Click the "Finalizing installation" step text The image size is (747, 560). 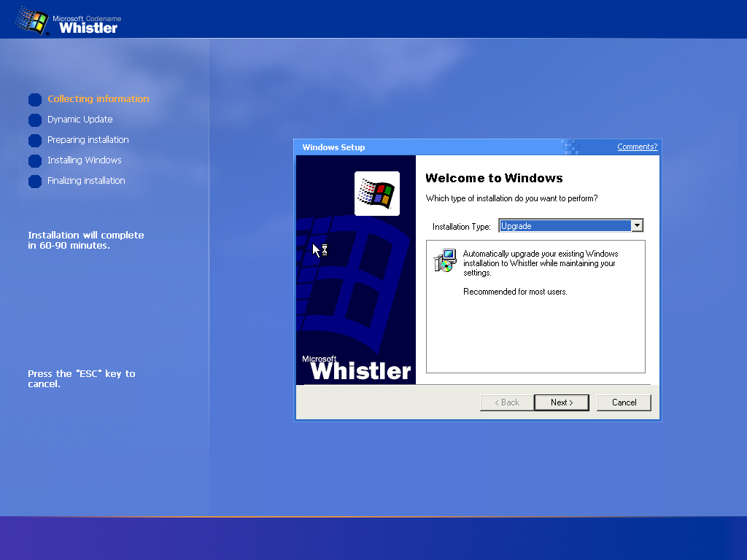[86, 181]
